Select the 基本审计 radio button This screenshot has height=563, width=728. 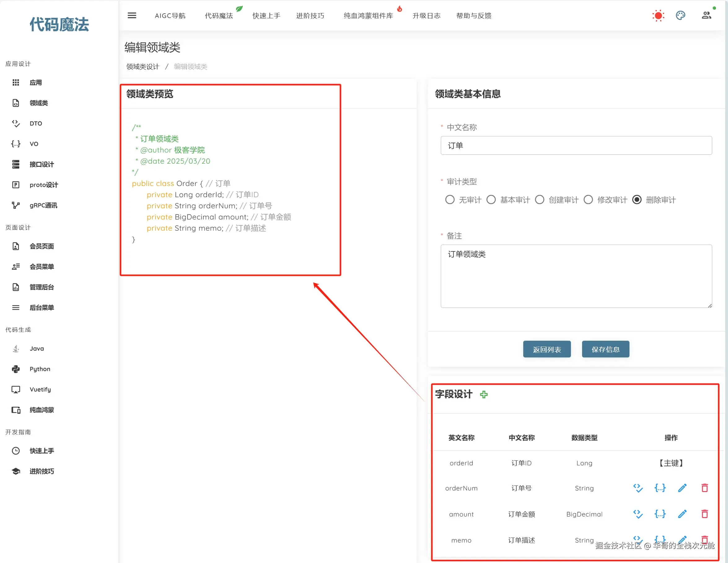click(x=491, y=200)
